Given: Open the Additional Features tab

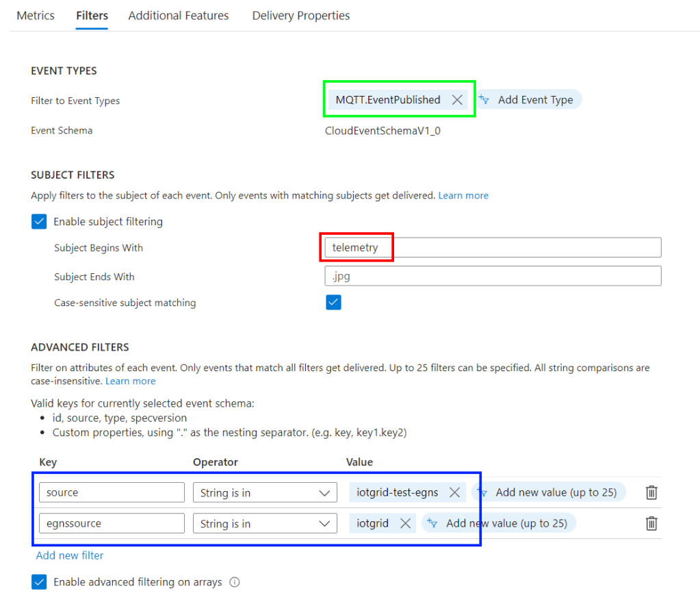Looking at the screenshot, I should (179, 15).
